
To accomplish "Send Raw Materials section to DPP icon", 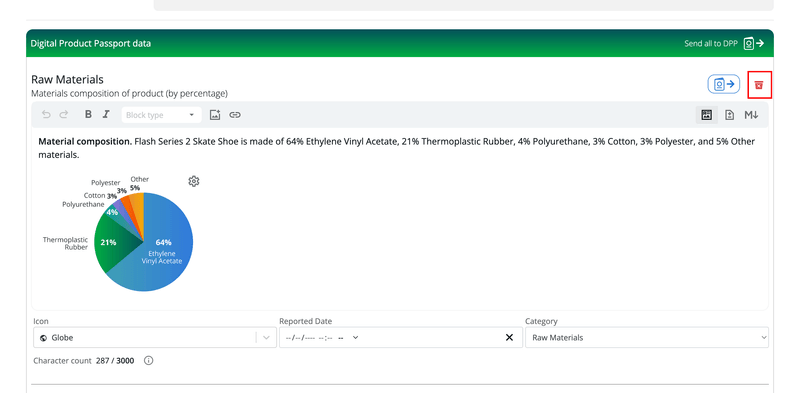I will point(723,84).
